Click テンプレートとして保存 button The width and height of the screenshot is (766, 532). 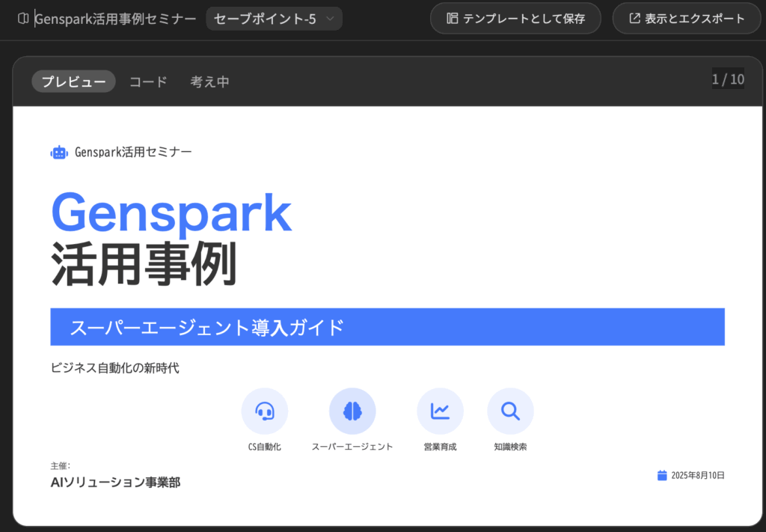[x=515, y=19]
